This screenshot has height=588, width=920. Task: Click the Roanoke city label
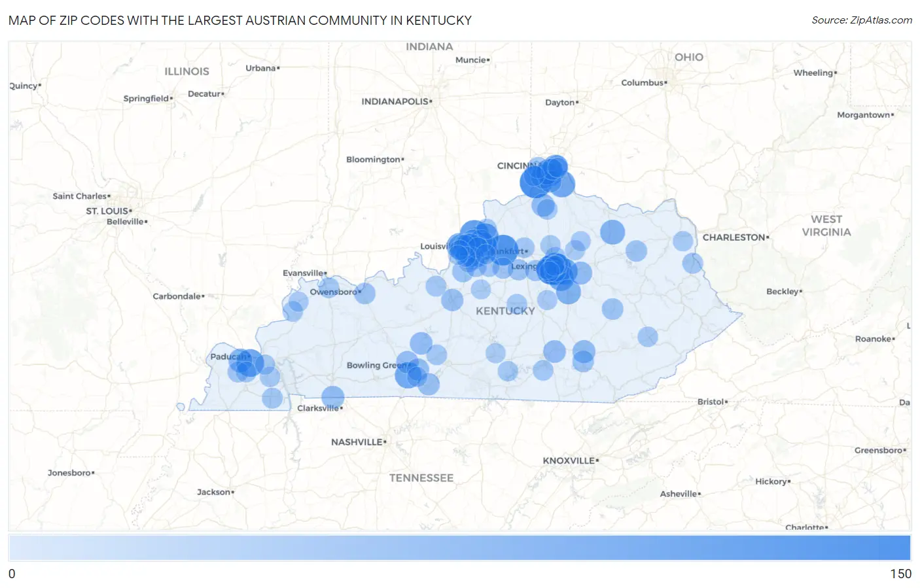873,339
